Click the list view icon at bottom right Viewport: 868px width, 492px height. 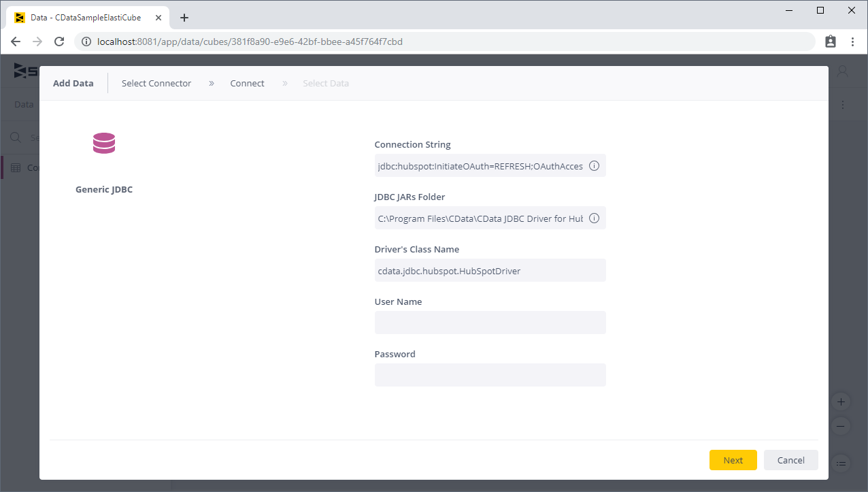pyautogui.click(x=841, y=463)
